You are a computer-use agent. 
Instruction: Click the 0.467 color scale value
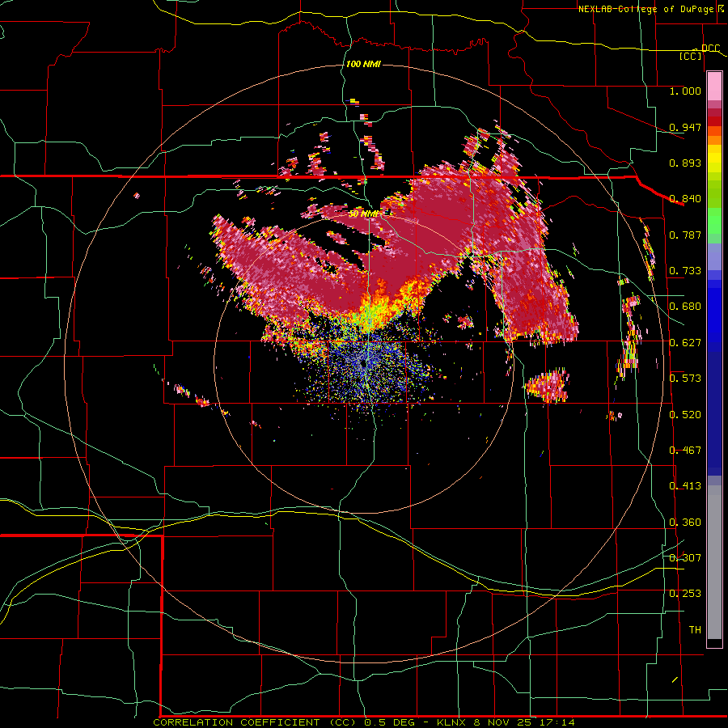pyautogui.click(x=685, y=451)
